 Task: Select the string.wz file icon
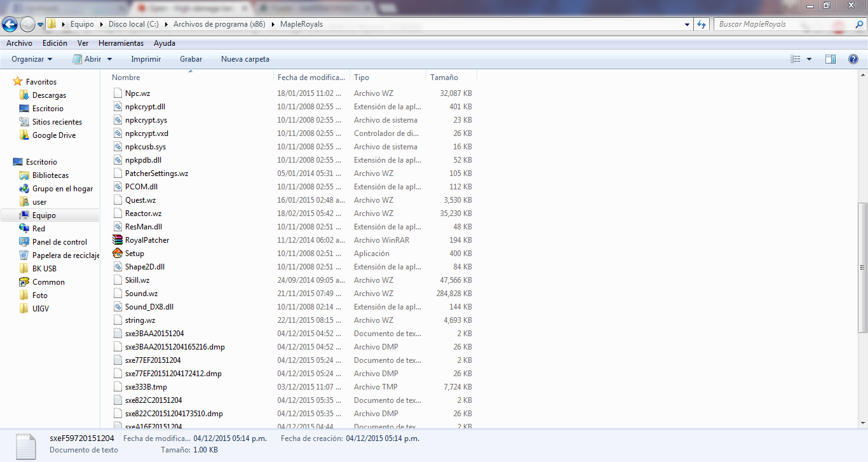coord(118,320)
